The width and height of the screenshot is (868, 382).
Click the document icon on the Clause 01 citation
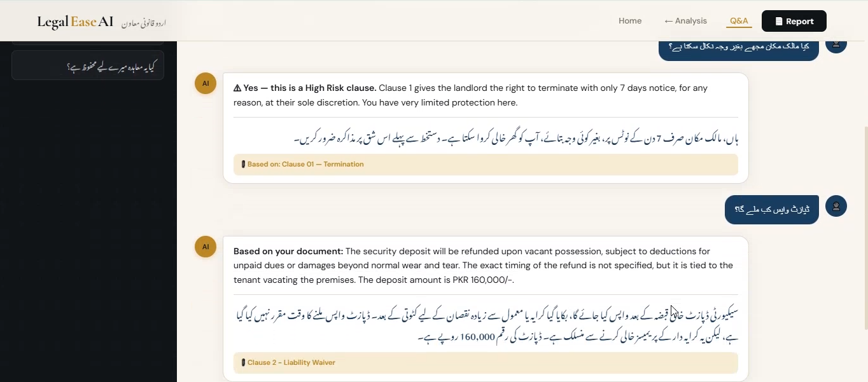click(x=244, y=164)
